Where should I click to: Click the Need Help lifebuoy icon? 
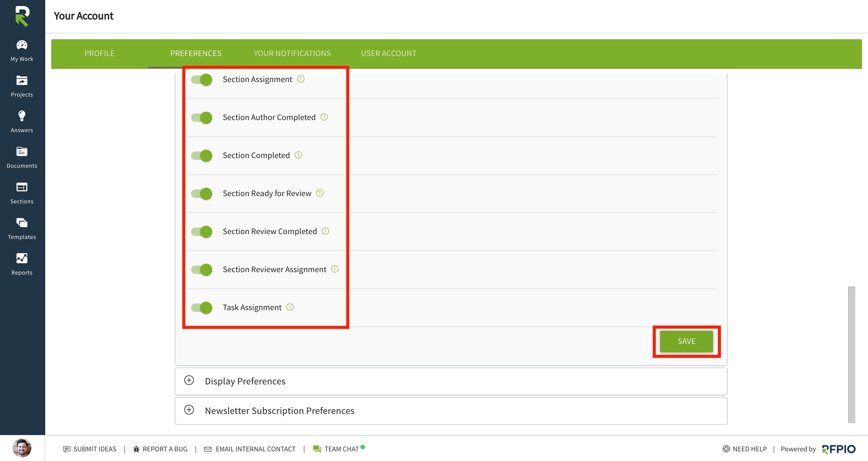(726, 449)
